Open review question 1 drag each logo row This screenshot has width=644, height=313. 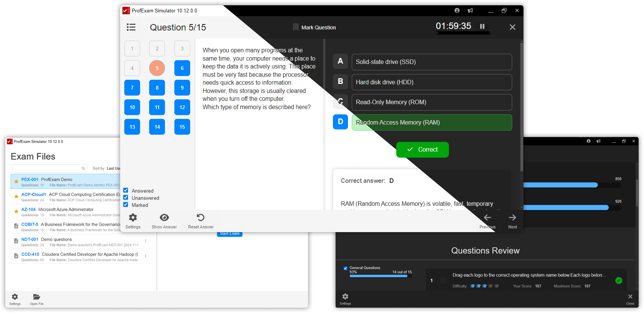[x=526, y=280]
